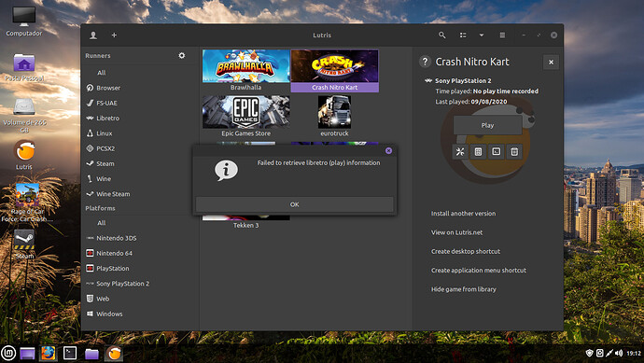The height and width of the screenshot is (363, 644).
Task: Filter by Wine Steam runner
Action: point(113,194)
